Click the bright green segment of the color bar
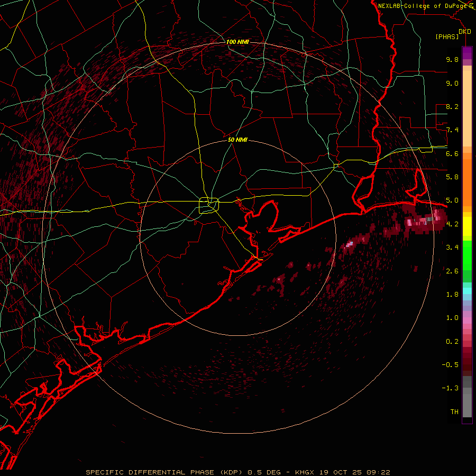This screenshot has height=476, width=476. pos(467,255)
